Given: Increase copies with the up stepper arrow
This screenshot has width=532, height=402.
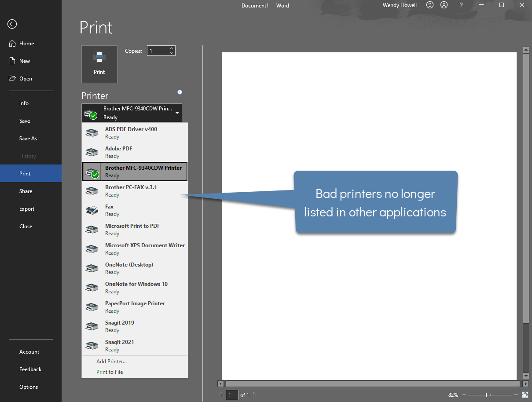Looking at the screenshot, I should click(x=172, y=48).
